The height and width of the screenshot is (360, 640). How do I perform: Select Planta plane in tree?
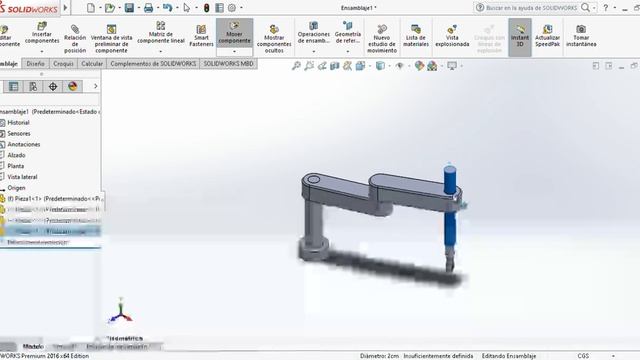pyautogui.click(x=16, y=166)
